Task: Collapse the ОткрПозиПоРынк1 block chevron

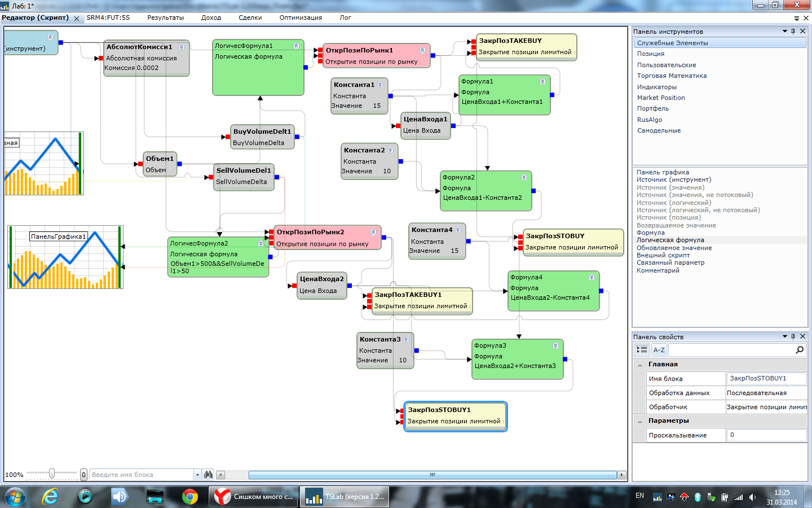Action: coord(422,50)
